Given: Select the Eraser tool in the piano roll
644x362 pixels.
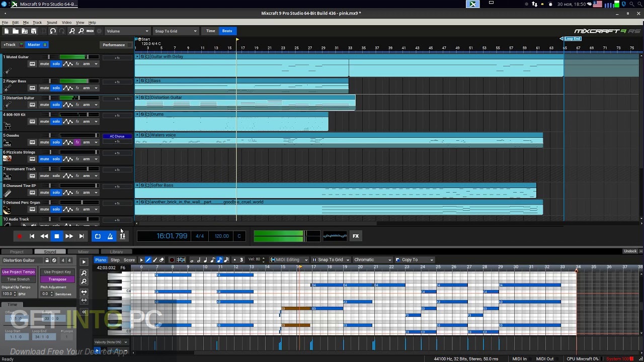Looking at the screenshot, I should [161, 260].
